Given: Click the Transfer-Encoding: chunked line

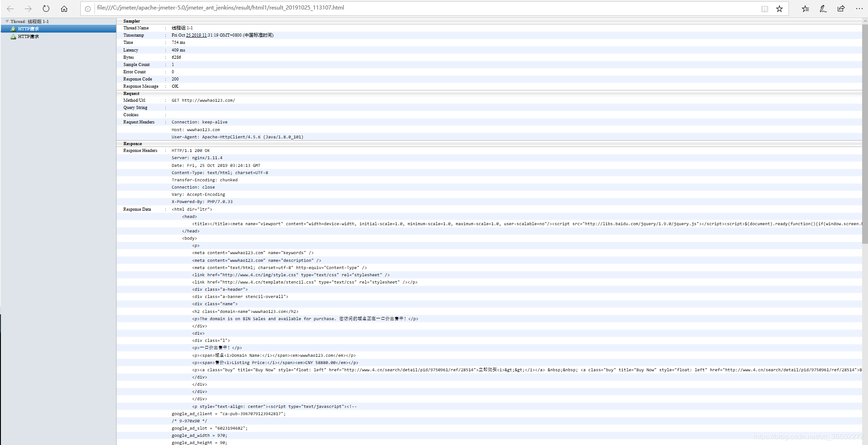Looking at the screenshot, I should click(205, 180).
